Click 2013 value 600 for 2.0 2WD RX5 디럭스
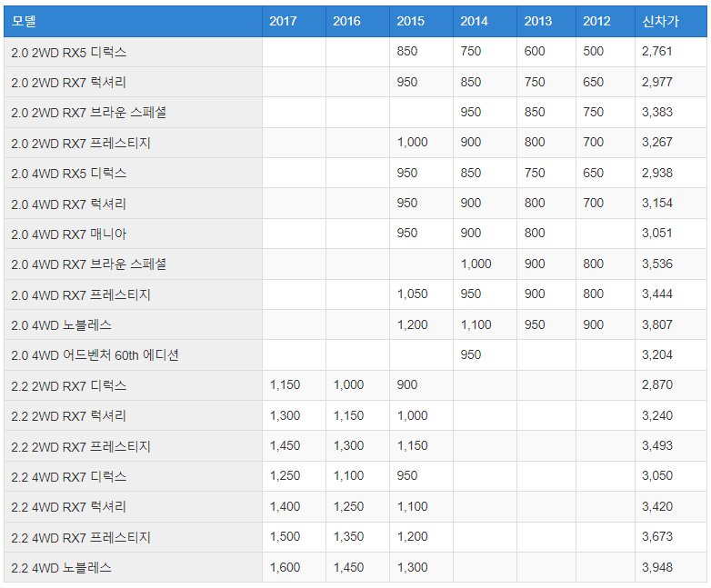 tap(535, 51)
